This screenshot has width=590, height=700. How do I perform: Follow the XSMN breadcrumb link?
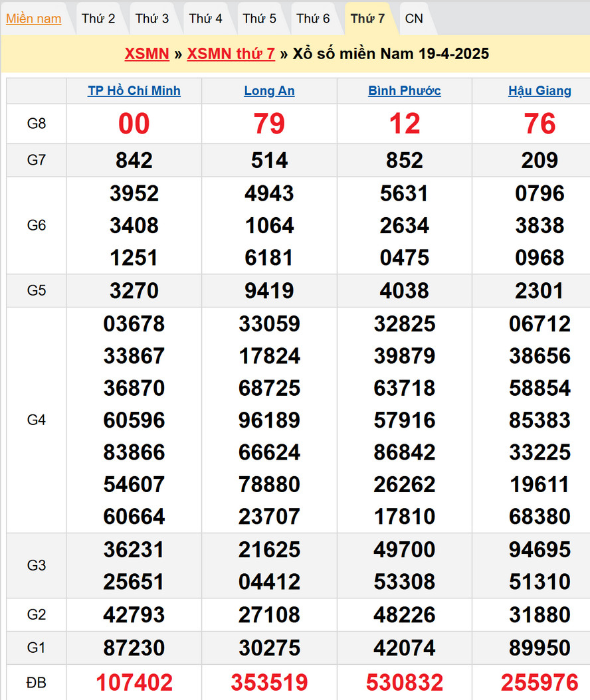tap(147, 54)
